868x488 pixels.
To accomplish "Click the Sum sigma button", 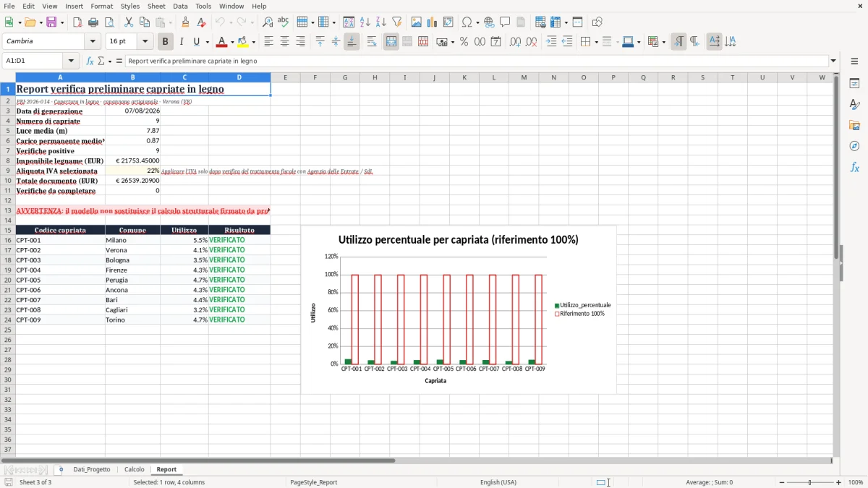I will (x=101, y=61).
